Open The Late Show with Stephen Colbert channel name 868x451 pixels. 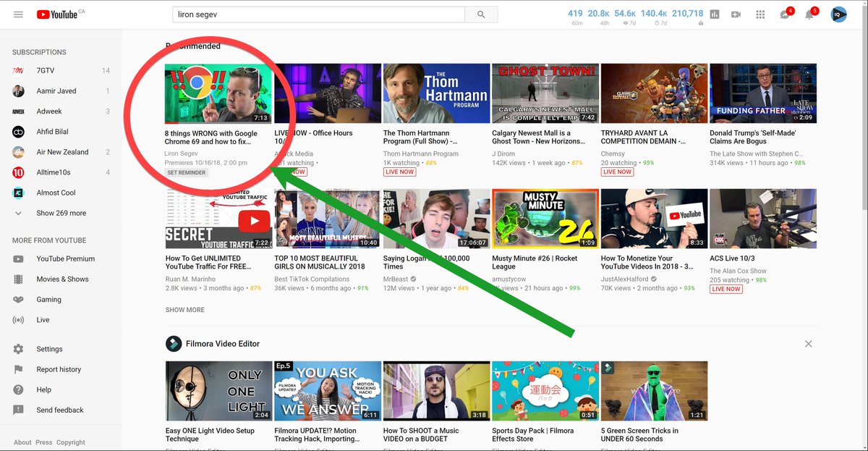click(757, 153)
